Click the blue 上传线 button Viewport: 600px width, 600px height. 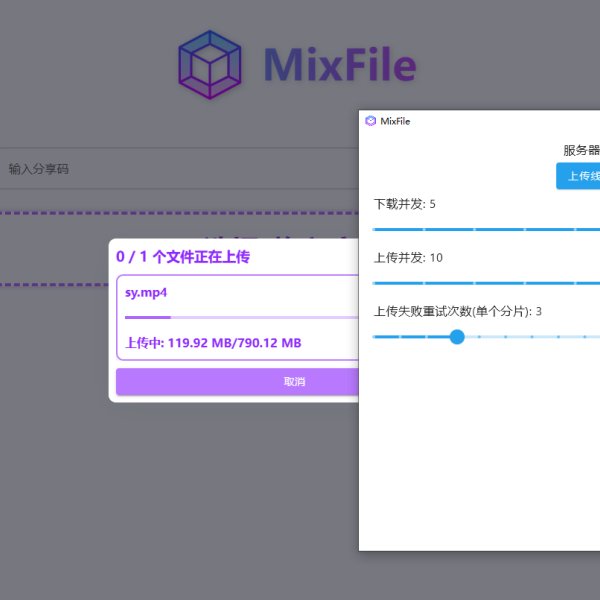point(578,176)
